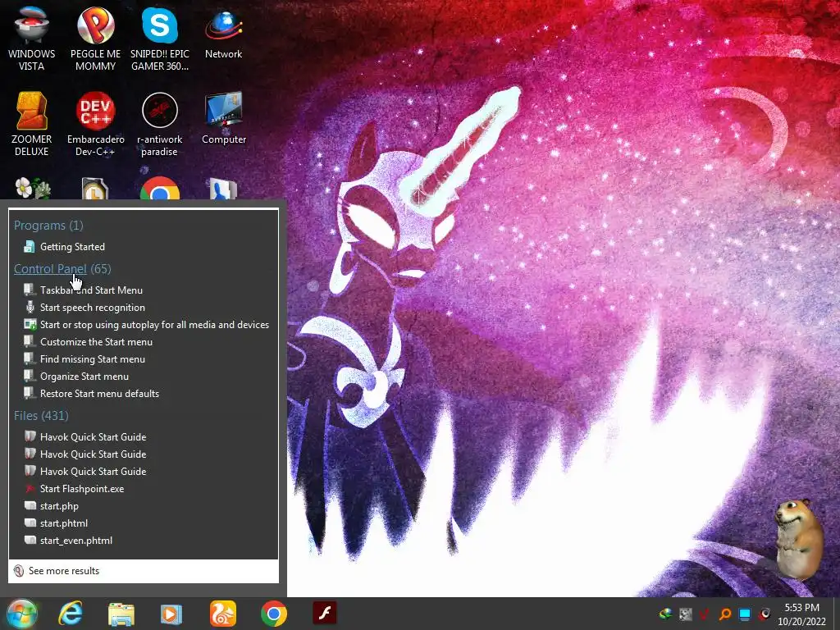Click the orange magnifier tray icon
The height and width of the screenshot is (630, 840).
click(725, 614)
